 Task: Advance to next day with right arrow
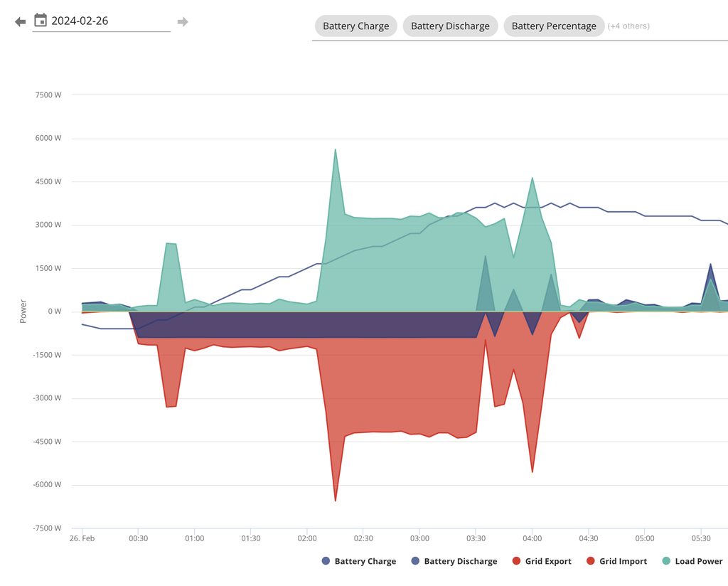pyautogui.click(x=183, y=21)
